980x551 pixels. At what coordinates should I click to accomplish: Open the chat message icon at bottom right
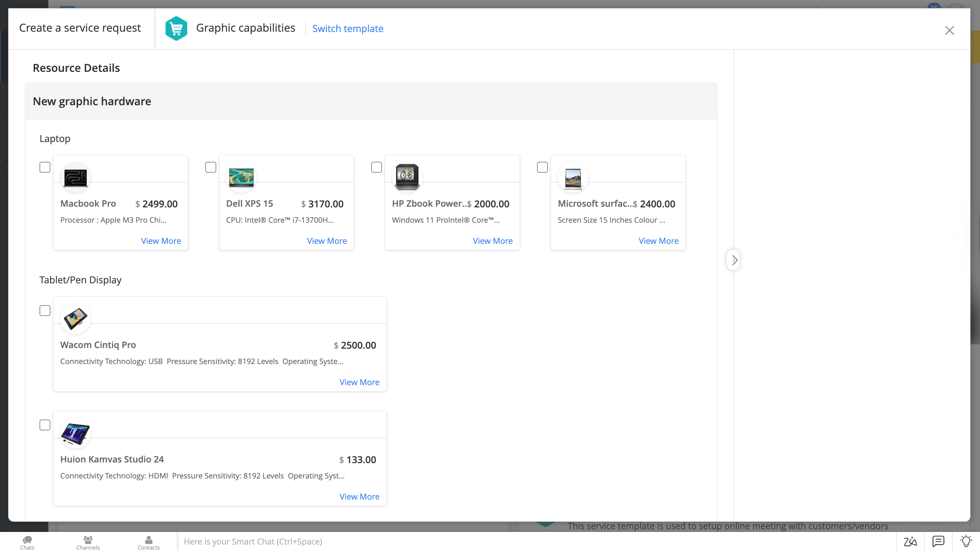click(x=938, y=541)
